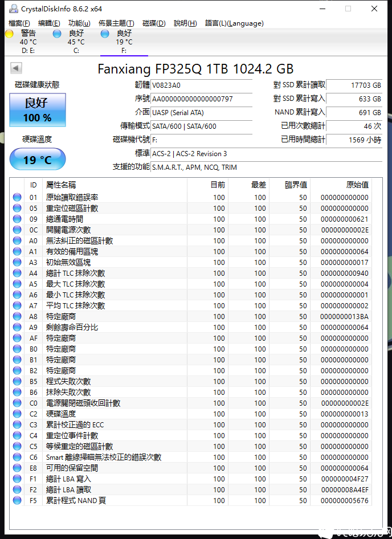Screen dimensions: 392x539
Task: Click the serial number field AA00000000000000797
Action: point(202,99)
